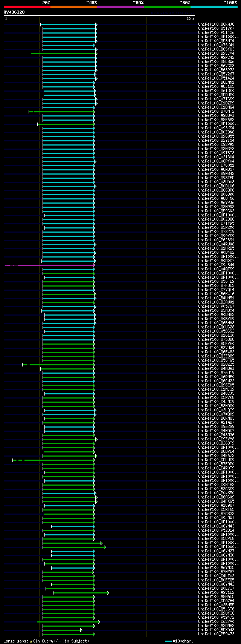Select the UniRef100_A7AU19 label

216,373
